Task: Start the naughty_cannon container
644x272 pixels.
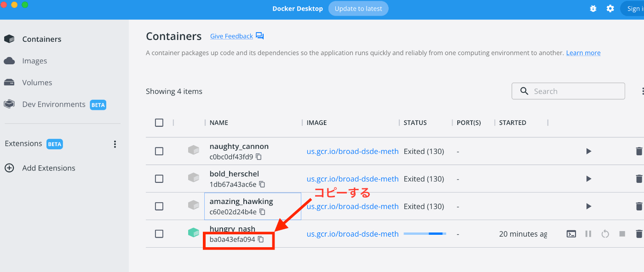Action: point(589,151)
